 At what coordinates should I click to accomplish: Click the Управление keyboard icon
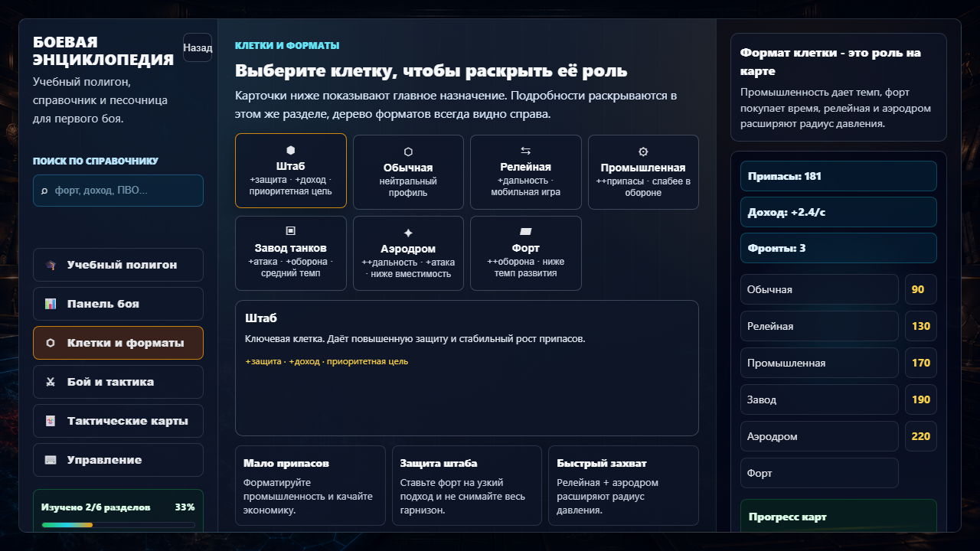pyautogui.click(x=51, y=460)
